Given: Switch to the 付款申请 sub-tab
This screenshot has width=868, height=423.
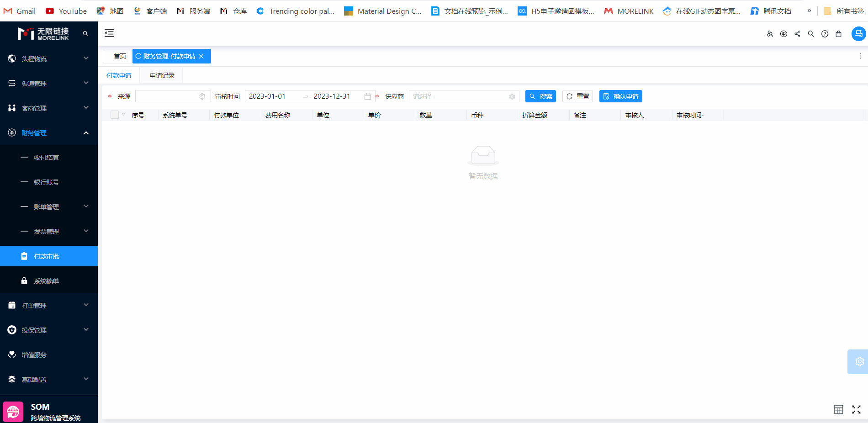Looking at the screenshot, I should click(119, 75).
